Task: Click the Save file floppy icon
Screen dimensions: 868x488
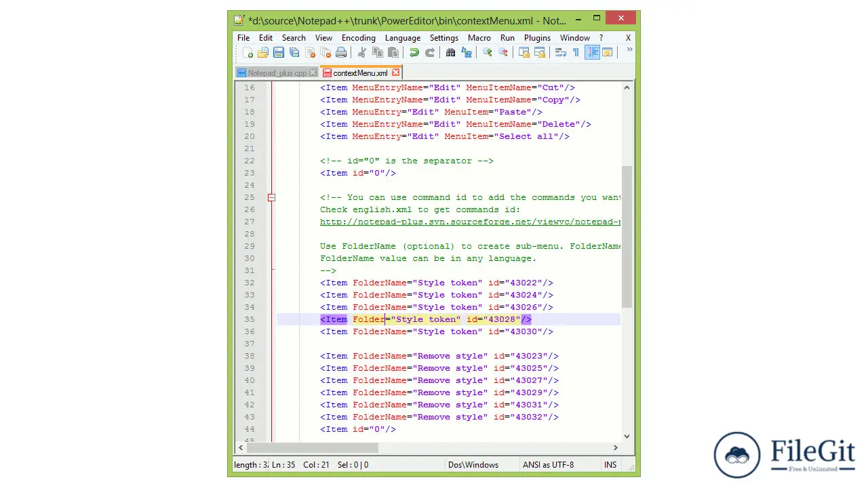Action: pyautogui.click(x=279, y=52)
